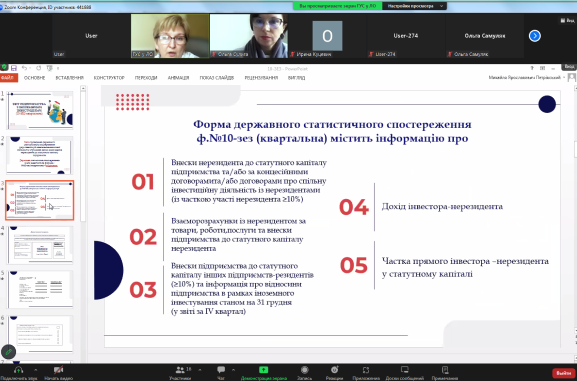The height and width of the screenshot is (381, 577).
Task: Expand the caret next to Участники
Action: pyautogui.click(x=200, y=370)
